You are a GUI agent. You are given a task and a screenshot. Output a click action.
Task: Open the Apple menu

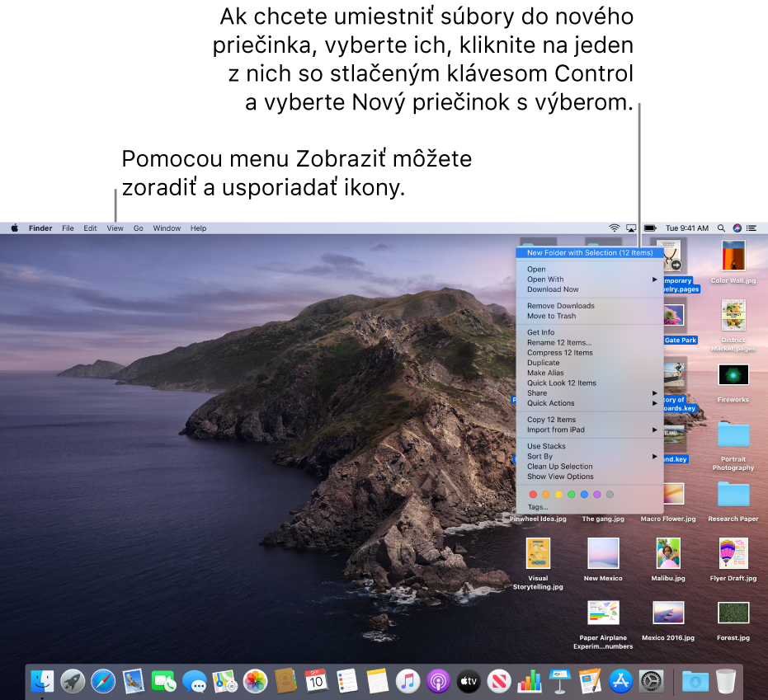click(15, 228)
